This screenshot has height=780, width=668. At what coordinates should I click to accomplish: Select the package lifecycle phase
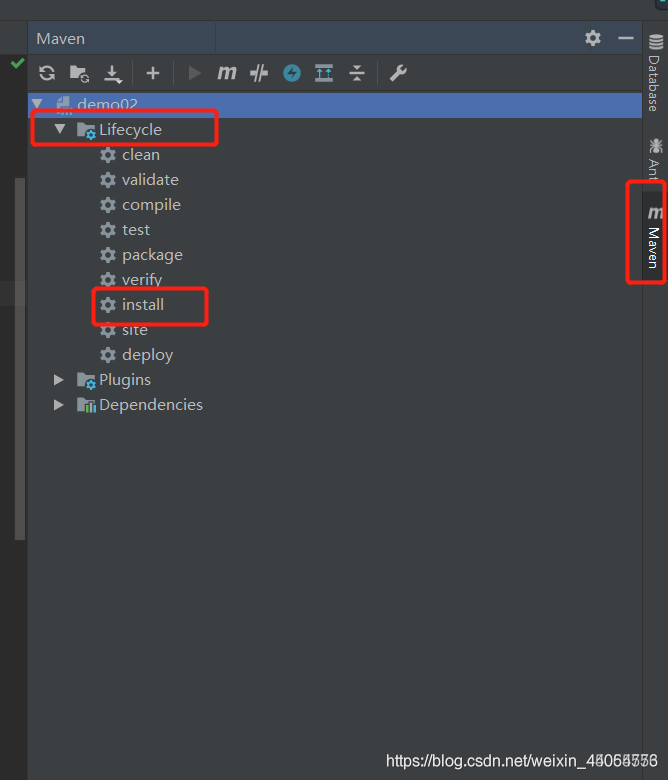click(152, 255)
